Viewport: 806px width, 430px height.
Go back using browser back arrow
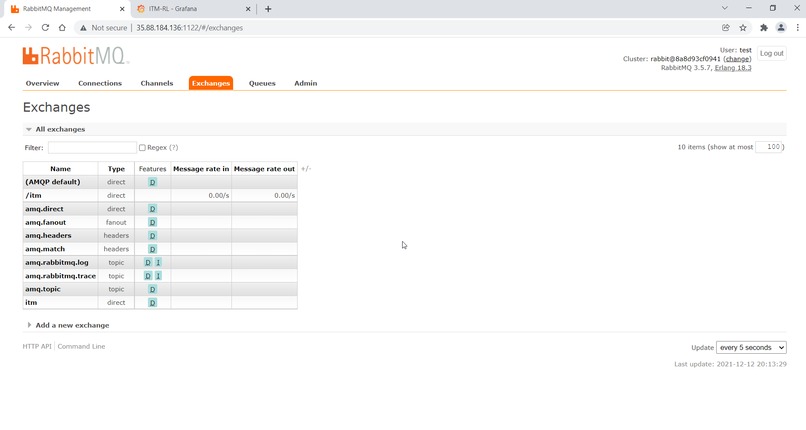click(11, 28)
